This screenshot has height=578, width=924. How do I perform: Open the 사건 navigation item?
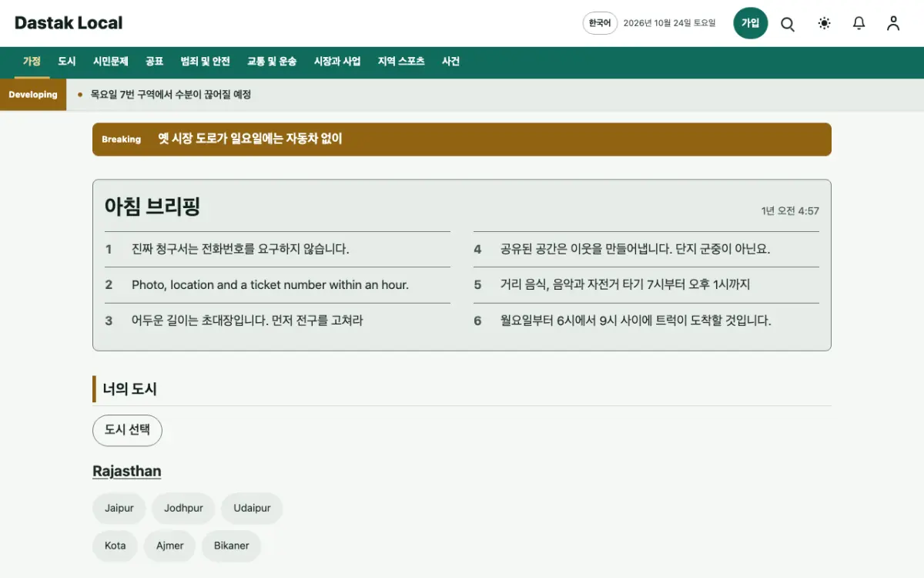coord(450,62)
